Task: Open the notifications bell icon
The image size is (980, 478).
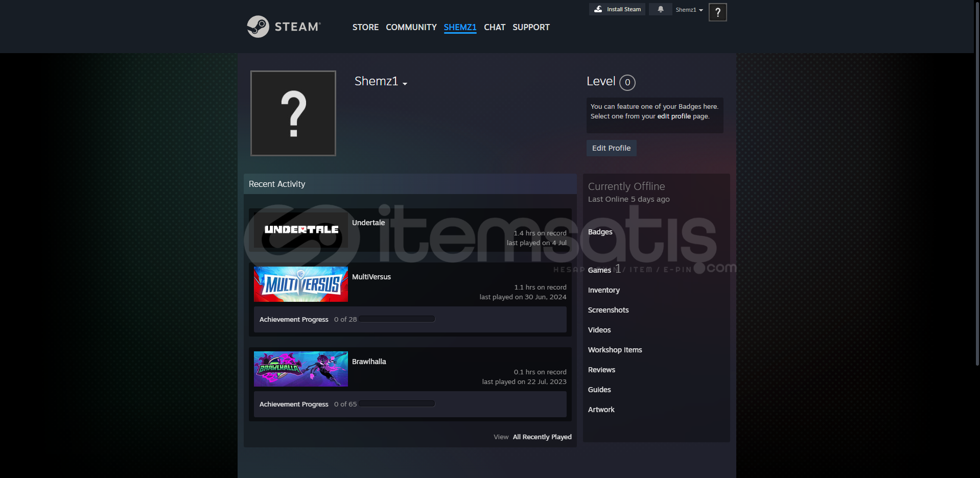Action: pos(660,9)
